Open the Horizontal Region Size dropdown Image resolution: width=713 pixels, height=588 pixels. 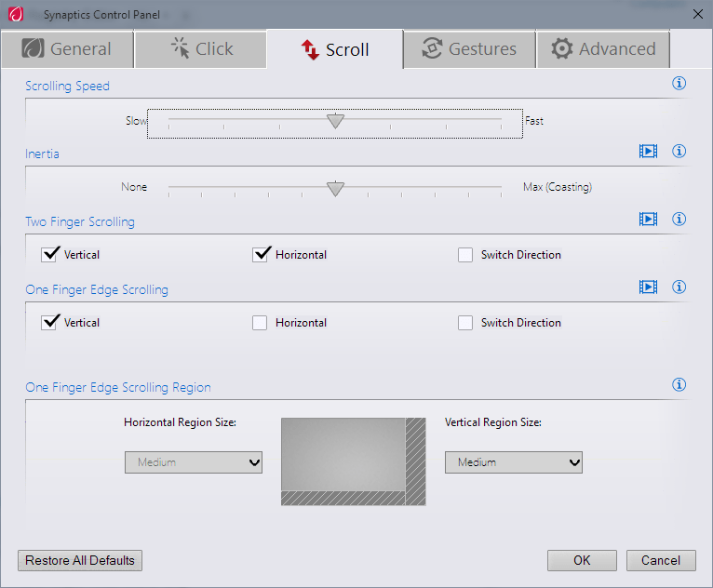point(194,462)
